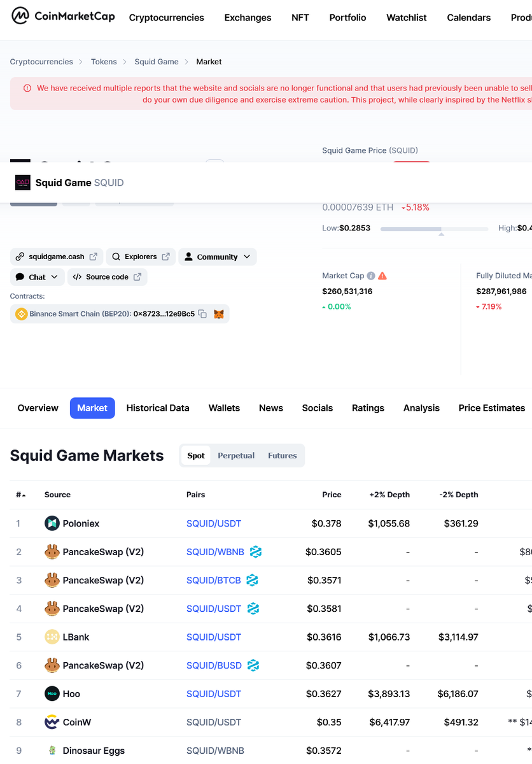The image size is (532, 764).
Task: Switch to the Historical Data tab
Action: [x=158, y=408]
